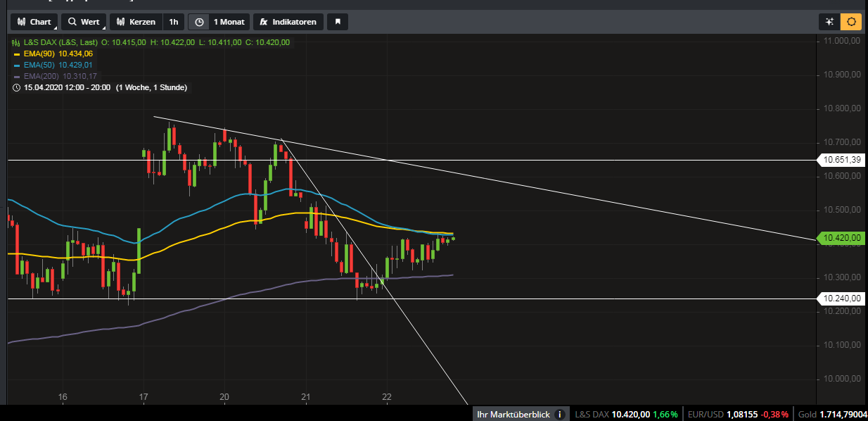Click the 1,66% DAX change value
This screenshot has width=868, height=421.
point(667,415)
